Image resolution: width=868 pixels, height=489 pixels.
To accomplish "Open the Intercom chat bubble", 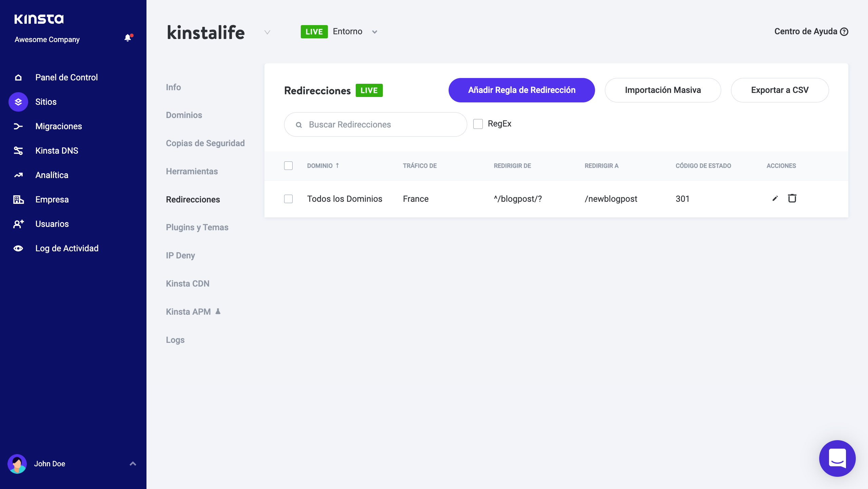I will coord(837,458).
